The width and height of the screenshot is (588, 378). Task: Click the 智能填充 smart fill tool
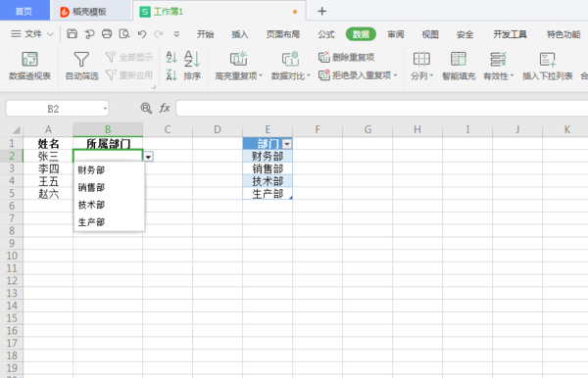459,66
